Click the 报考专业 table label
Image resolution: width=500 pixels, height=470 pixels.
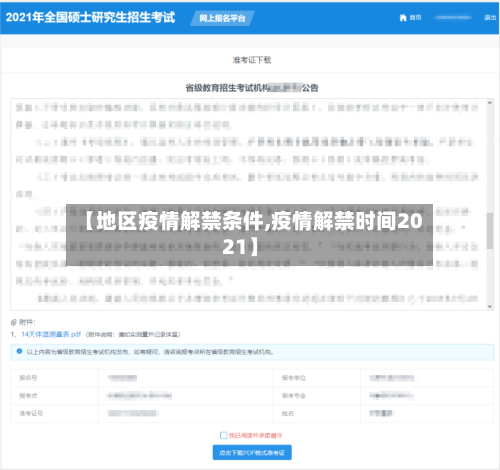(294, 396)
